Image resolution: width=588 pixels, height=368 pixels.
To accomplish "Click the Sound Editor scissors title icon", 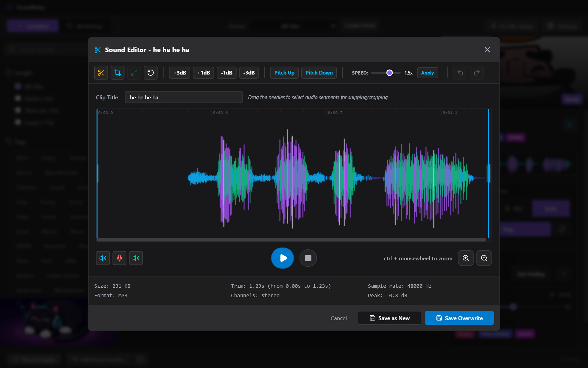I will pyautogui.click(x=98, y=50).
